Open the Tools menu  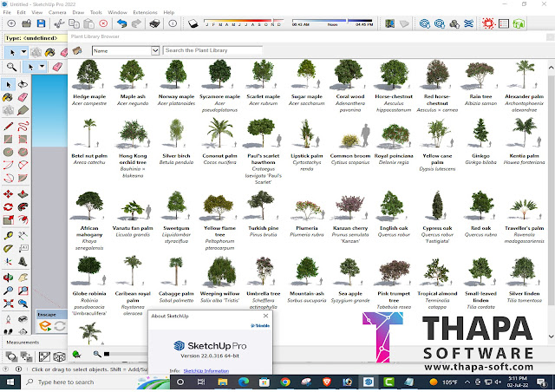pos(96,12)
